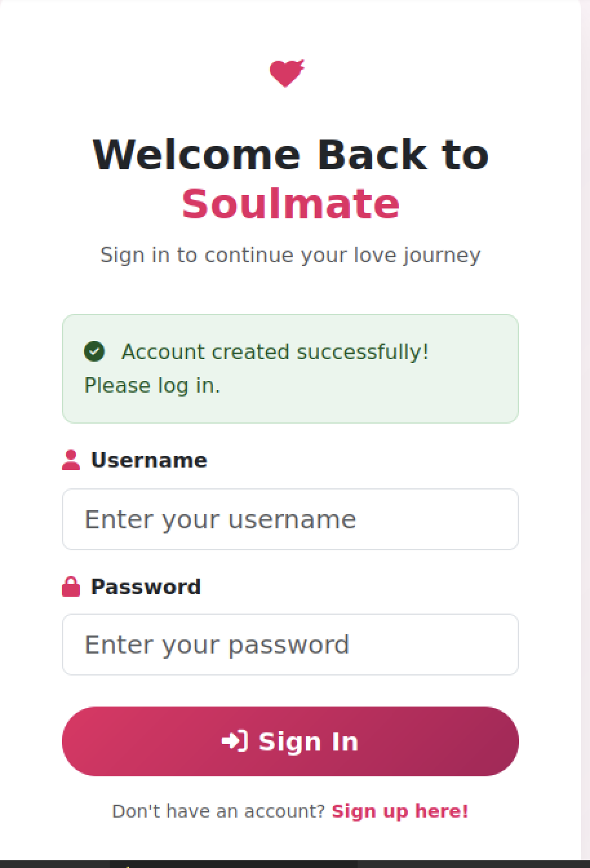
Task: Click the 'Welcome Back to' heading text
Action: point(290,155)
